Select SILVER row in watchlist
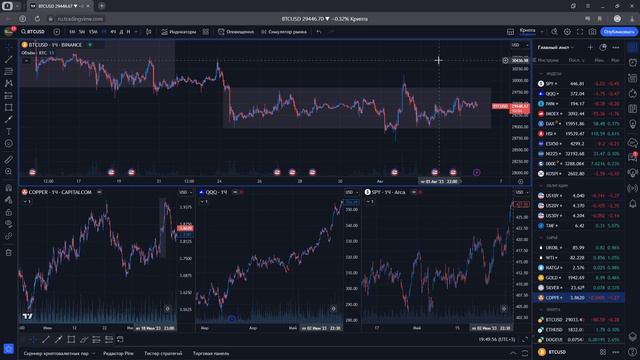 click(579, 287)
